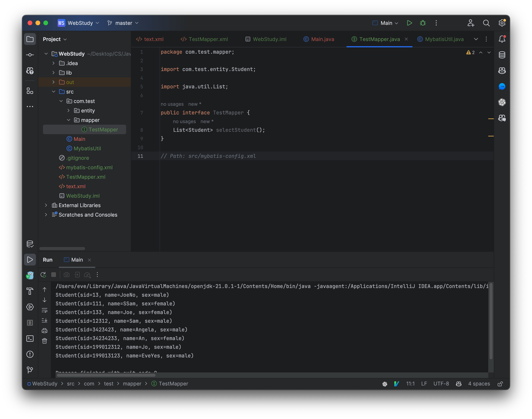This screenshot has height=419, width=532.
Task: Select the Main.java file in project tree
Action: pyautogui.click(x=79, y=139)
